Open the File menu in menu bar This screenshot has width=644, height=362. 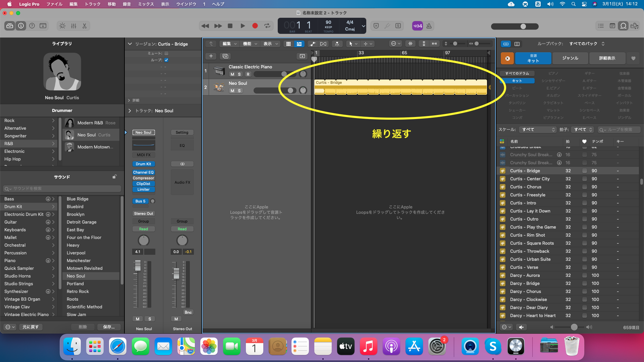pyautogui.click(x=54, y=4)
